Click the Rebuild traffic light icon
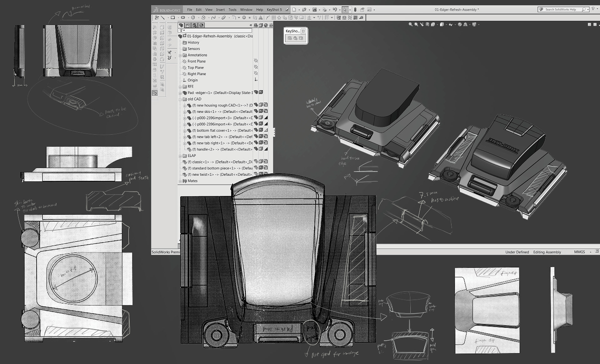 coord(355,10)
